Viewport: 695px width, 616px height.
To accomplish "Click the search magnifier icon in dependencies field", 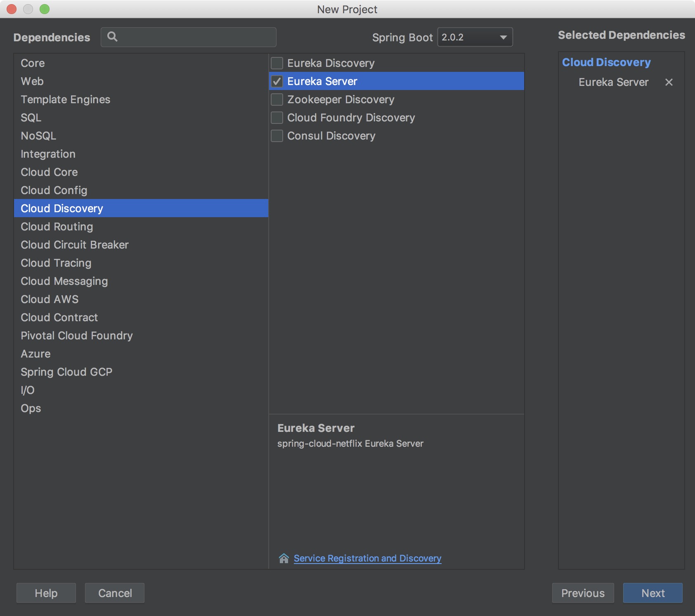I will point(112,37).
